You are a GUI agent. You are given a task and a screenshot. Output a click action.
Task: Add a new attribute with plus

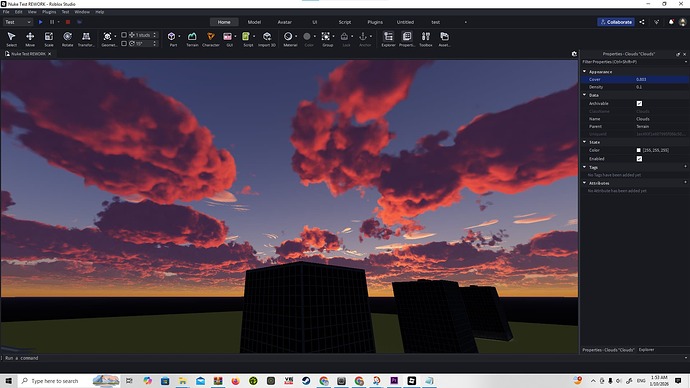[x=686, y=182]
